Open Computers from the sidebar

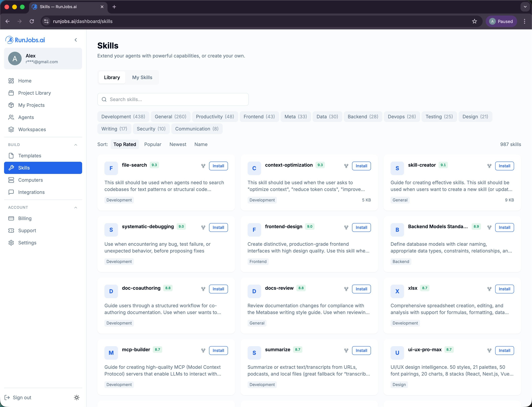(x=30, y=180)
